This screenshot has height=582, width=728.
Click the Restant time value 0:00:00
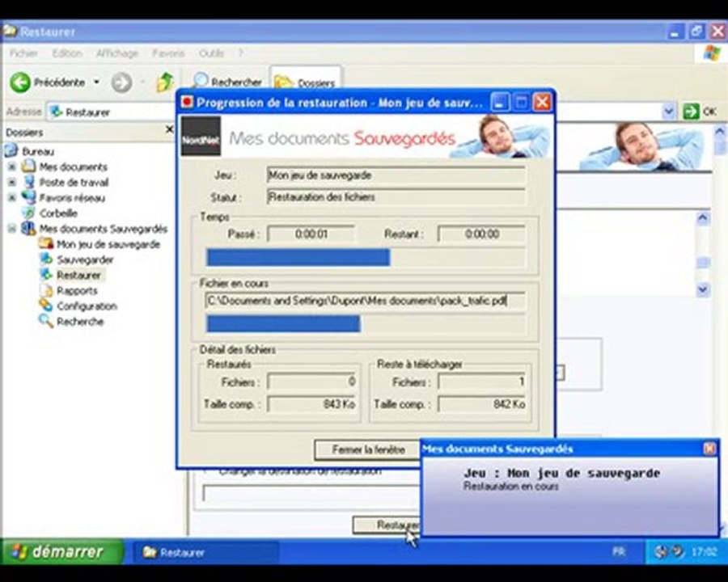[482, 234]
